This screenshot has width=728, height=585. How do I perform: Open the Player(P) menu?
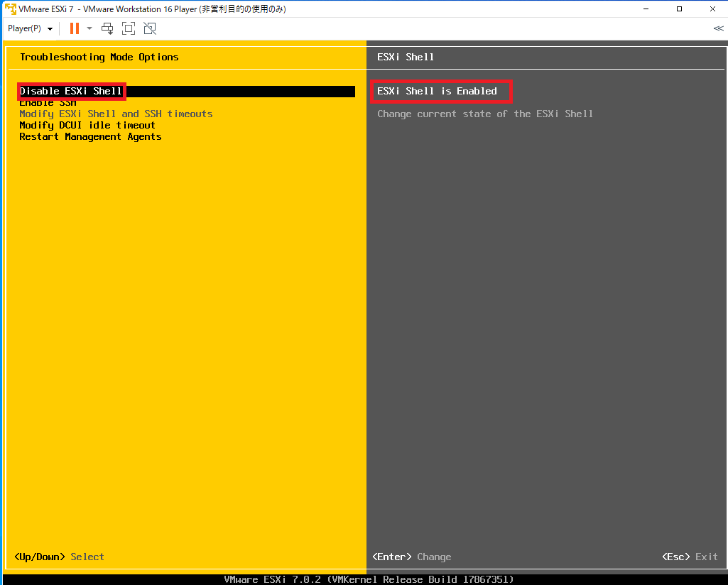click(x=24, y=28)
